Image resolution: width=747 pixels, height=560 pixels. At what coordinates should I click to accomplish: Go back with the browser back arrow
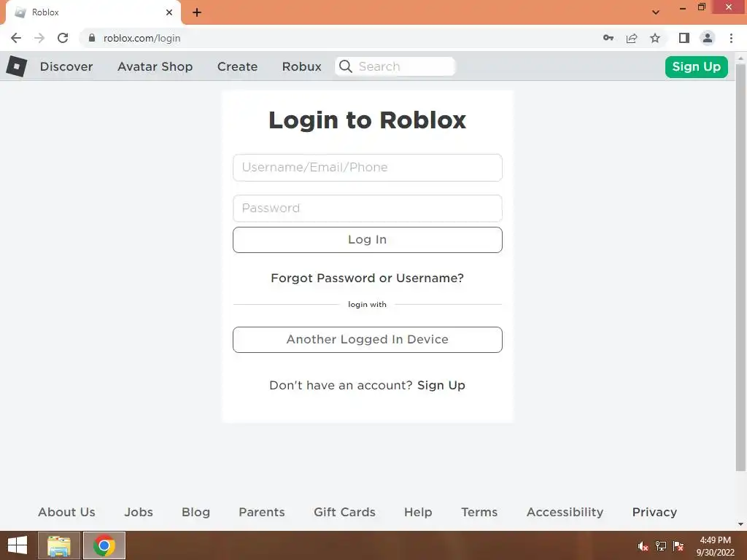(x=16, y=38)
